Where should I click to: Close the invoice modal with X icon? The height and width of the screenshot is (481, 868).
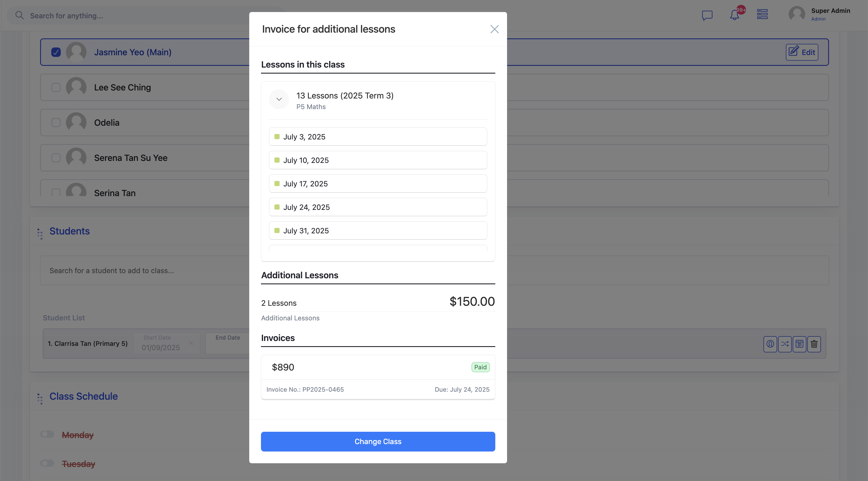click(494, 29)
